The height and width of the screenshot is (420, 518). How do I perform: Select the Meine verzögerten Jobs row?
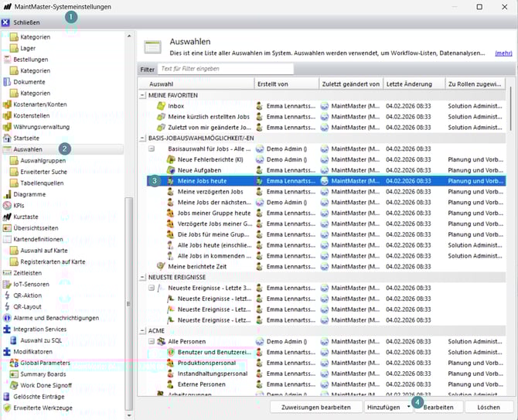tap(326, 192)
